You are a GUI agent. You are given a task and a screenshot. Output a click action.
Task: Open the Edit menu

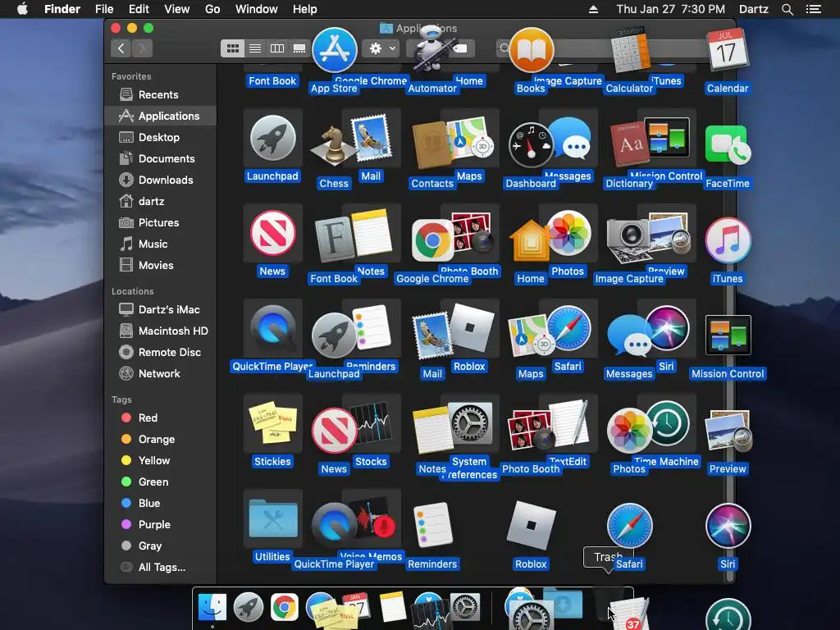pyautogui.click(x=139, y=9)
